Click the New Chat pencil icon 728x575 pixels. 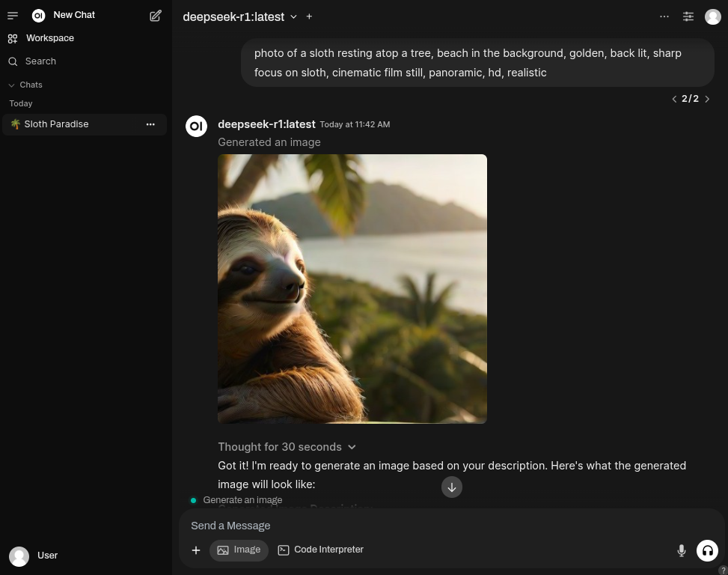(156, 15)
